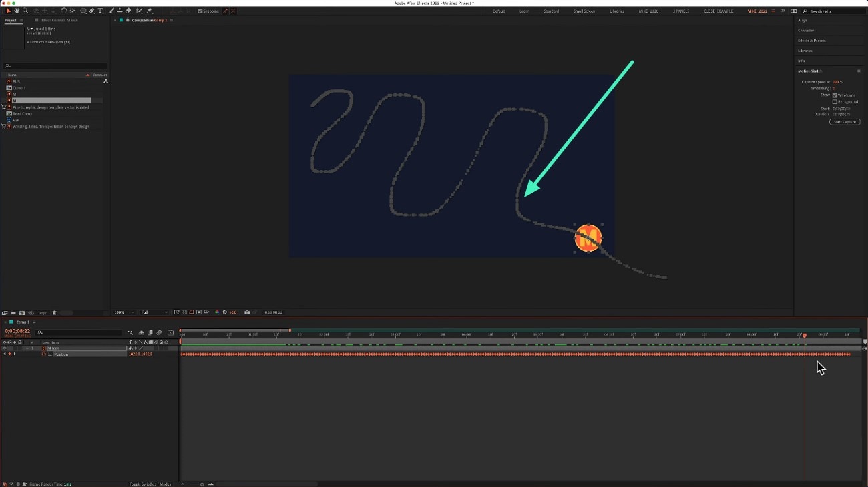Open the Full resolution dropdown

[x=151, y=312]
